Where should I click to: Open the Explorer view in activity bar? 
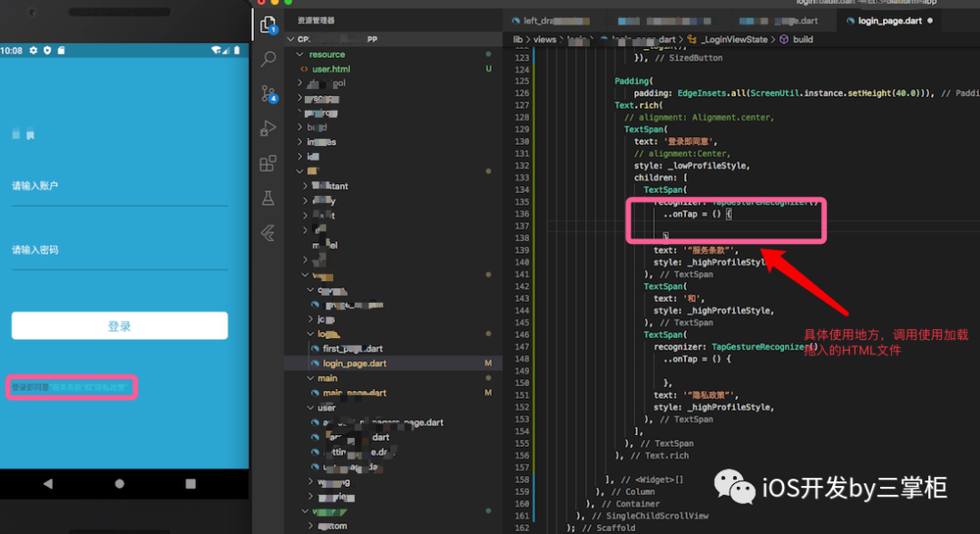[268, 24]
